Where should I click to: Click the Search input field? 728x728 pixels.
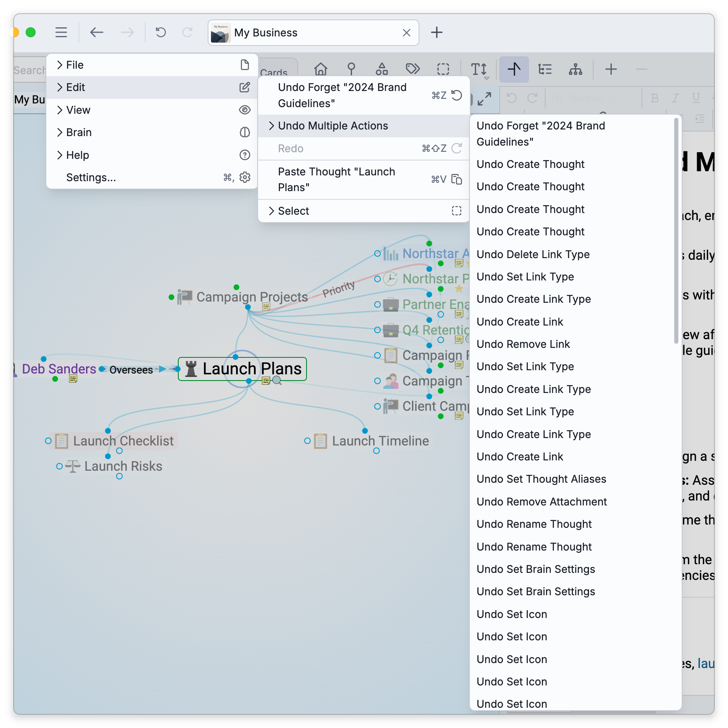point(30,70)
